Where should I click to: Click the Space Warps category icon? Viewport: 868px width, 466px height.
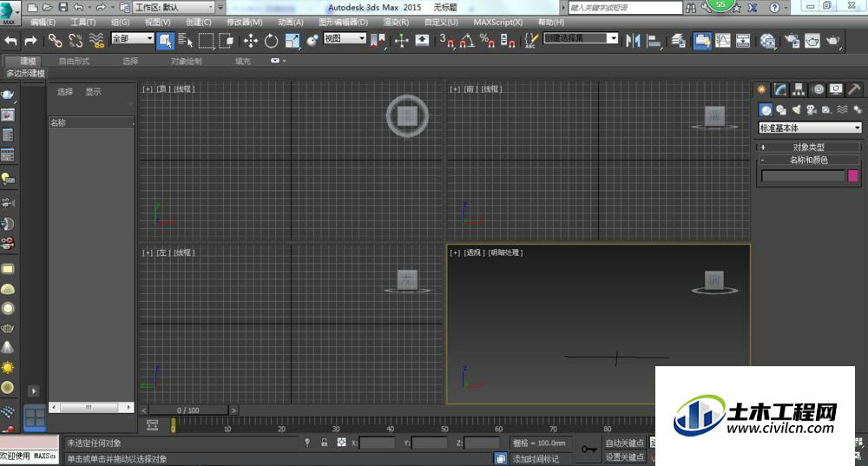[x=842, y=109]
